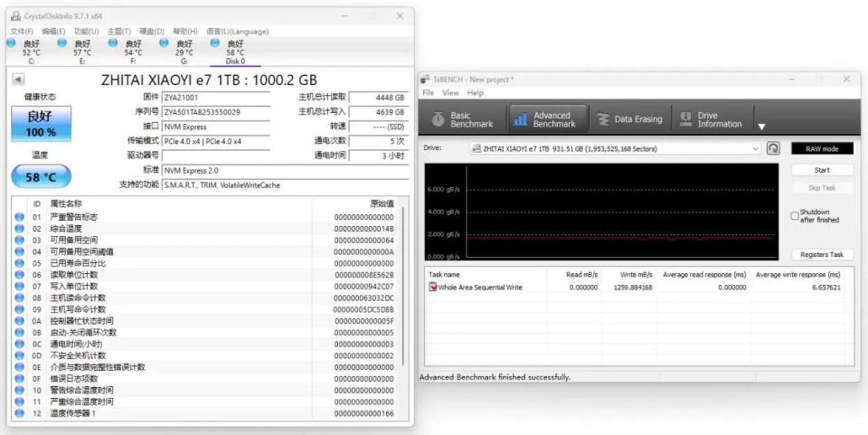Select drive E: health status icon
The width and height of the screenshot is (868, 435).
62,43
